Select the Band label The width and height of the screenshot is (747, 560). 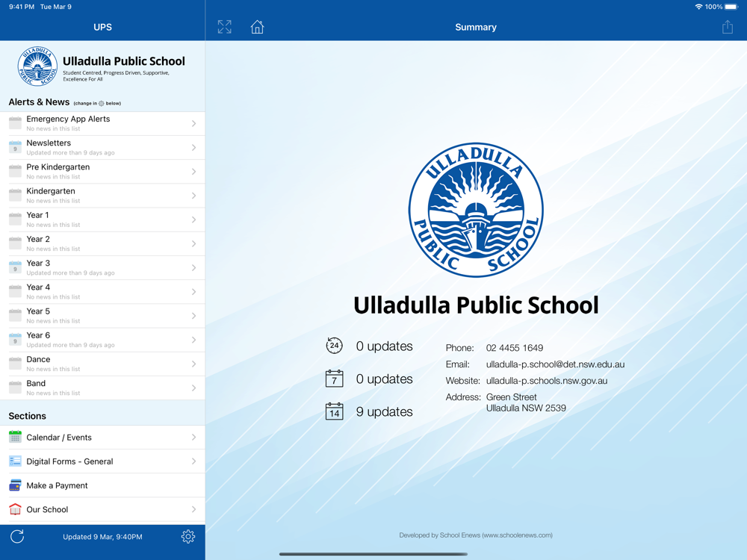(36, 383)
